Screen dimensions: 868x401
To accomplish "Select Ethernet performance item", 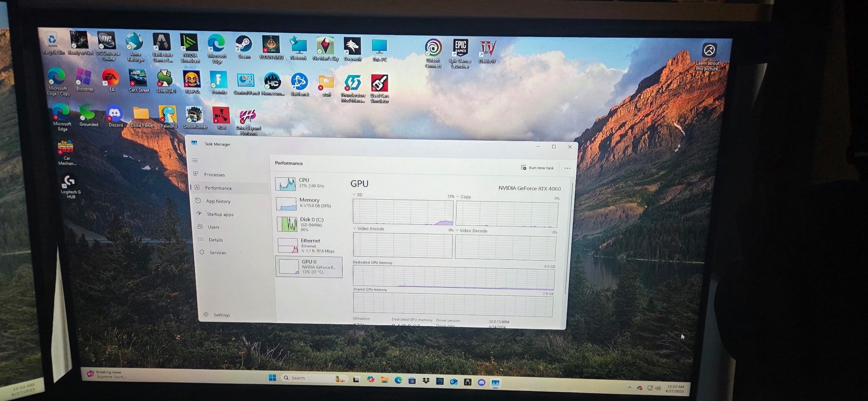I will pyautogui.click(x=310, y=245).
